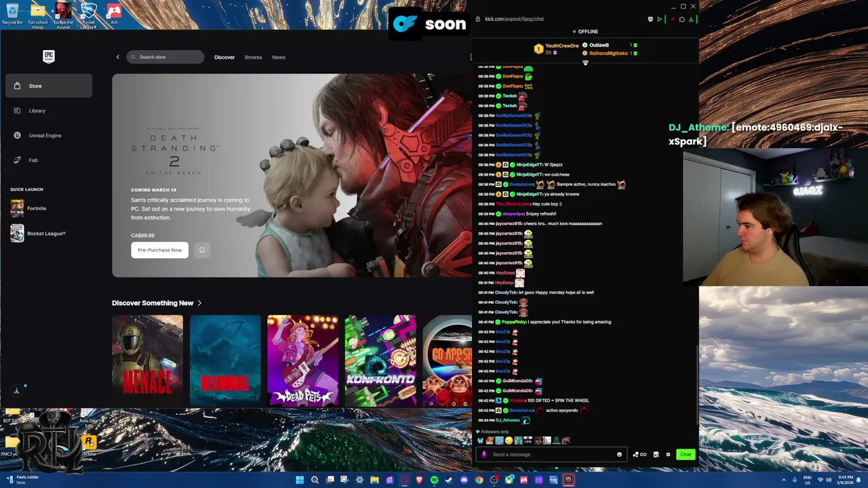868x488 pixels.
Task: Open File Explorer from taskbar
Action: coord(374,480)
